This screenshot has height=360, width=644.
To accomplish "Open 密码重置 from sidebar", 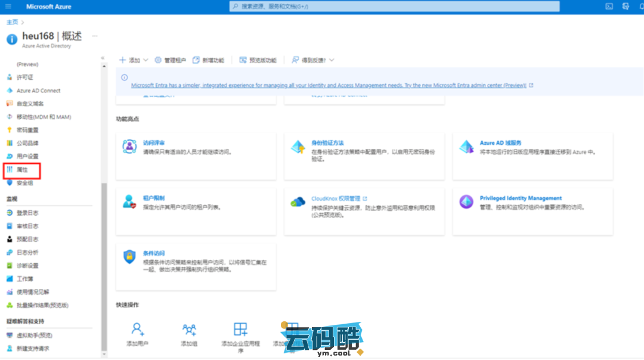I will (27, 130).
